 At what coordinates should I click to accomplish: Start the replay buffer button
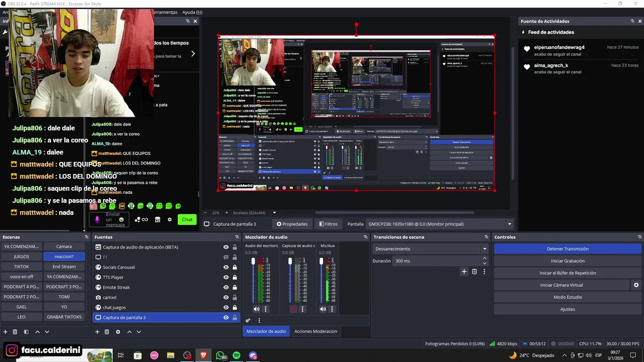[x=568, y=273]
